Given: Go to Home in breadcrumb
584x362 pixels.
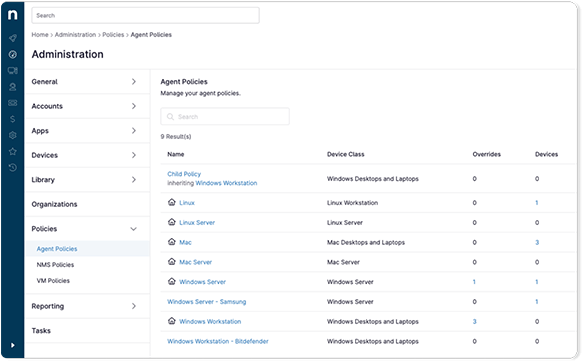Looking at the screenshot, I should tap(40, 35).
